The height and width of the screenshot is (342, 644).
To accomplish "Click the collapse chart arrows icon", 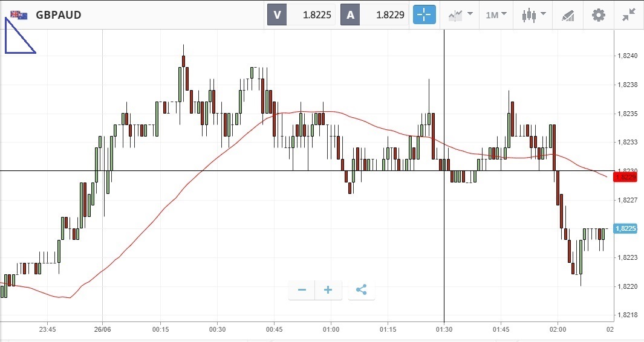I will pyautogui.click(x=629, y=15).
